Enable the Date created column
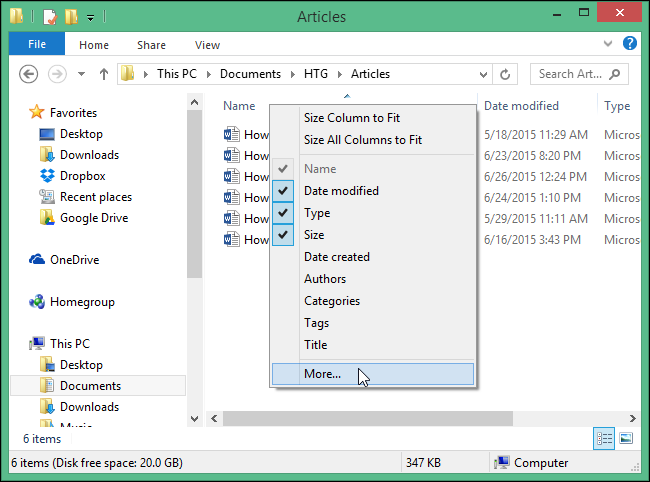650x482 pixels. coord(373,257)
